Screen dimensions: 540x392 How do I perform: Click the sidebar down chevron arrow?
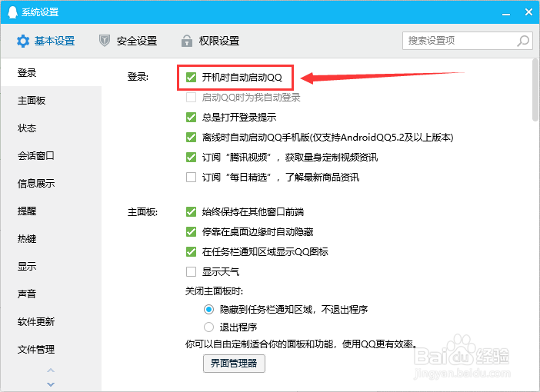pyautogui.click(x=51, y=384)
